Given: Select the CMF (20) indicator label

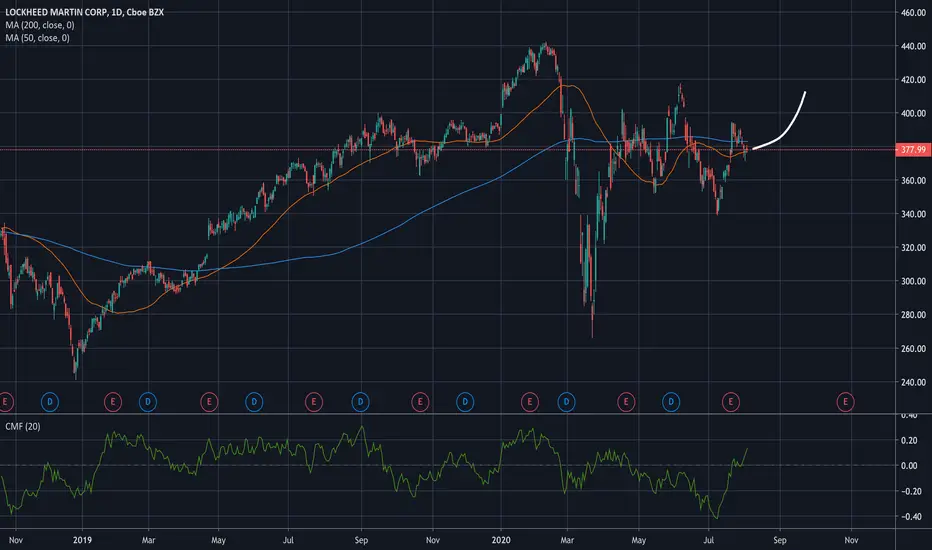Looking at the screenshot, I should click(x=23, y=426).
